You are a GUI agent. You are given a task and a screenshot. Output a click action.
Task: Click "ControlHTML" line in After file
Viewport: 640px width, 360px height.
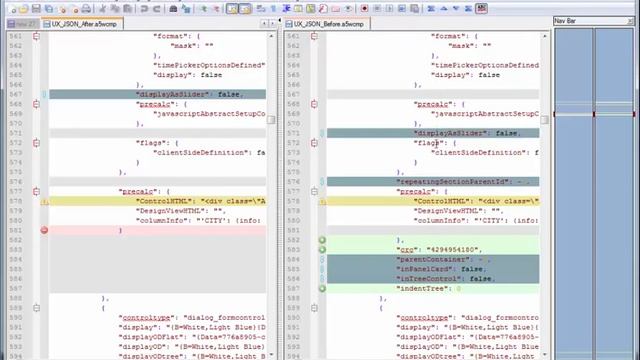158,201
